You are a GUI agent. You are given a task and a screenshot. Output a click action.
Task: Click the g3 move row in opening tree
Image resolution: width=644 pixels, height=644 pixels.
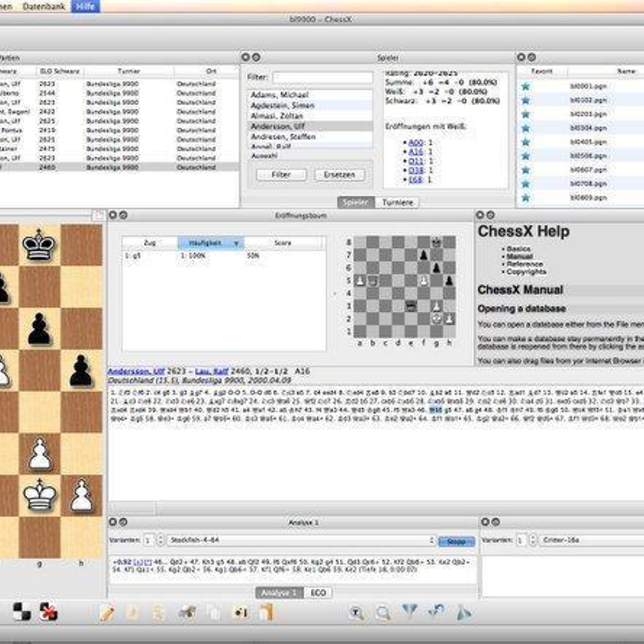pyautogui.click(x=223, y=256)
